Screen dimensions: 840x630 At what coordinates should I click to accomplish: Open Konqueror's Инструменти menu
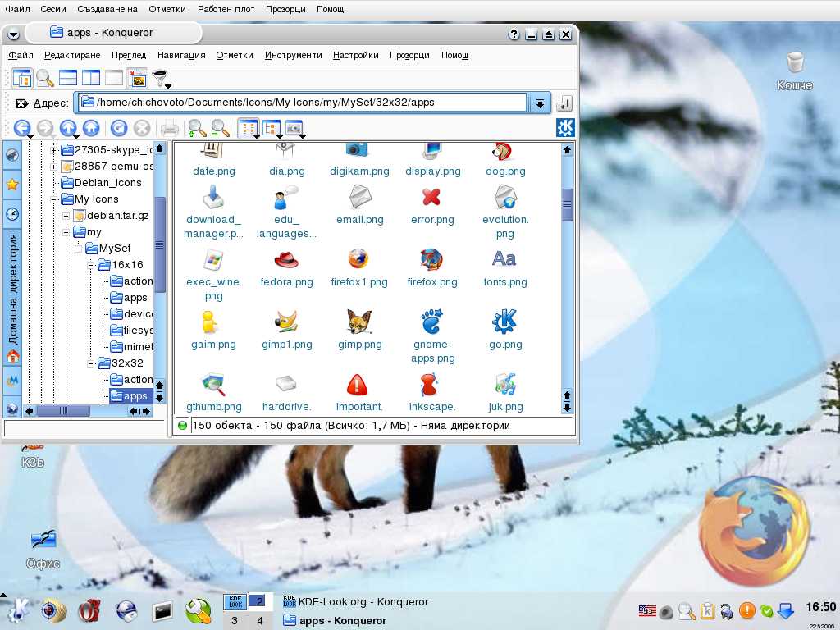coord(293,55)
